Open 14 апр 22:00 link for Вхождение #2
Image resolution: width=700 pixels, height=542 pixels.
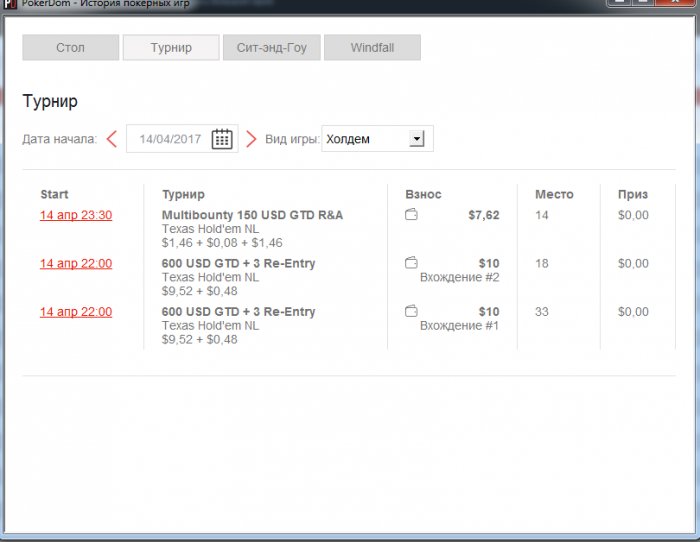(76, 263)
